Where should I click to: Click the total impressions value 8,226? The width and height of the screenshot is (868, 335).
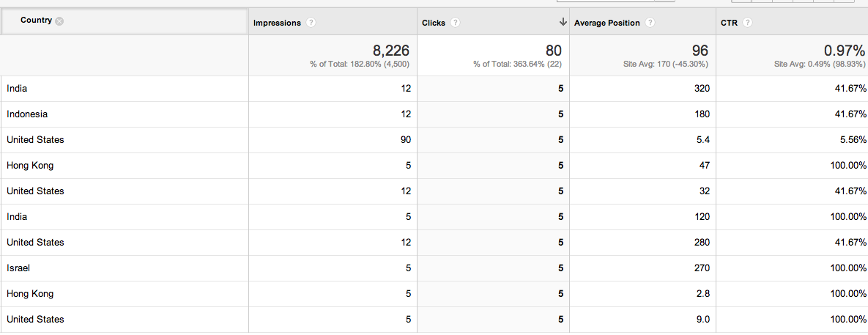(x=391, y=51)
